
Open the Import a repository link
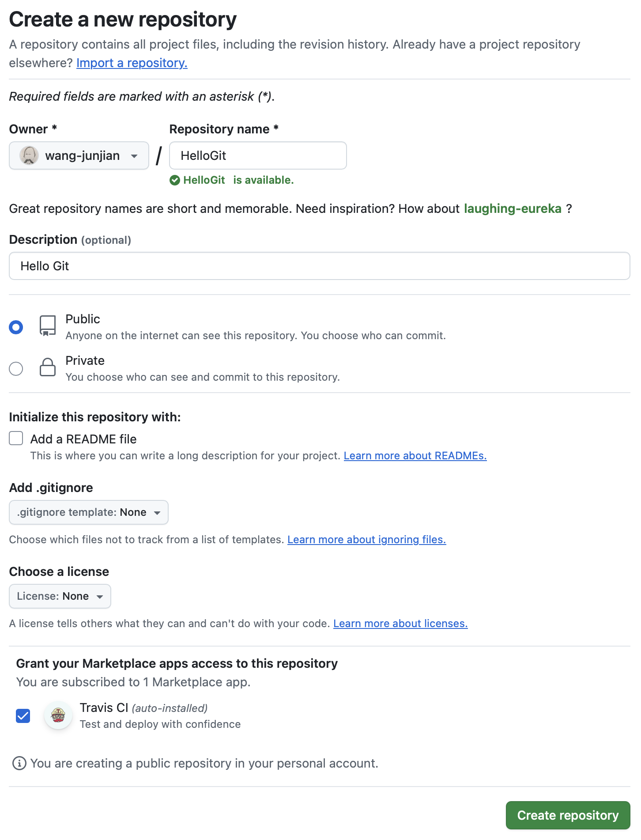[x=132, y=63]
